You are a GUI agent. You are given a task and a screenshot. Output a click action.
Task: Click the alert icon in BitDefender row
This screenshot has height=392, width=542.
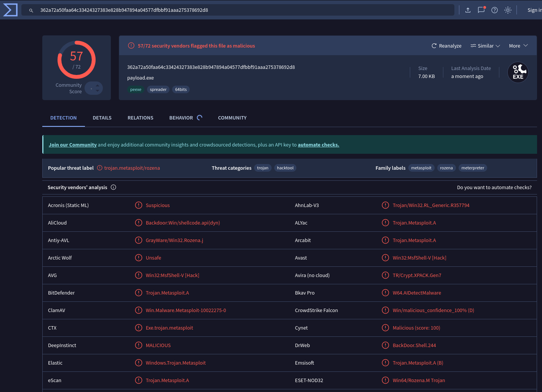pyautogui.click(x=139, y=293)
